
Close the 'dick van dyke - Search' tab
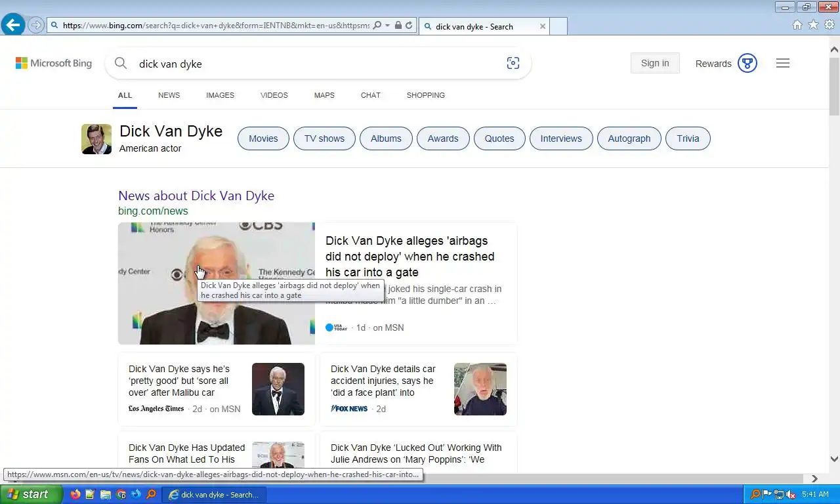[543, 26]
